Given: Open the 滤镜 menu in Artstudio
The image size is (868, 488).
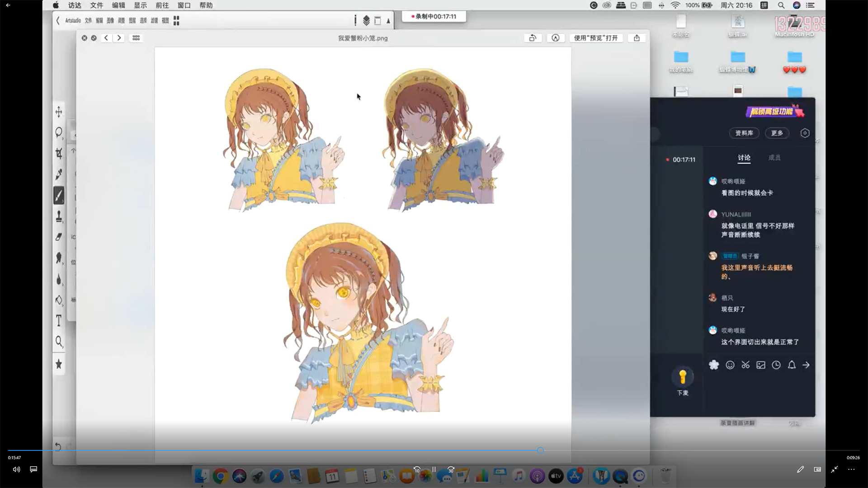Looking at the screenshot, I should click(x=154, y=21).
